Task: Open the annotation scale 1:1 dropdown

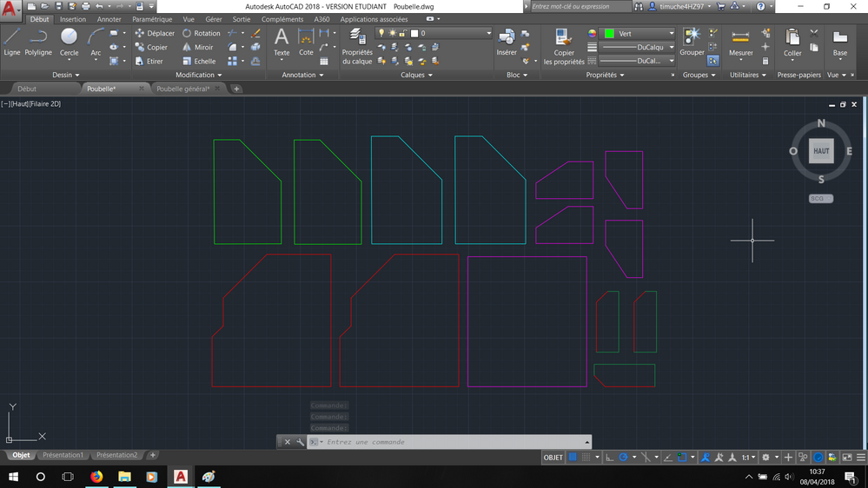Action: 747,457
